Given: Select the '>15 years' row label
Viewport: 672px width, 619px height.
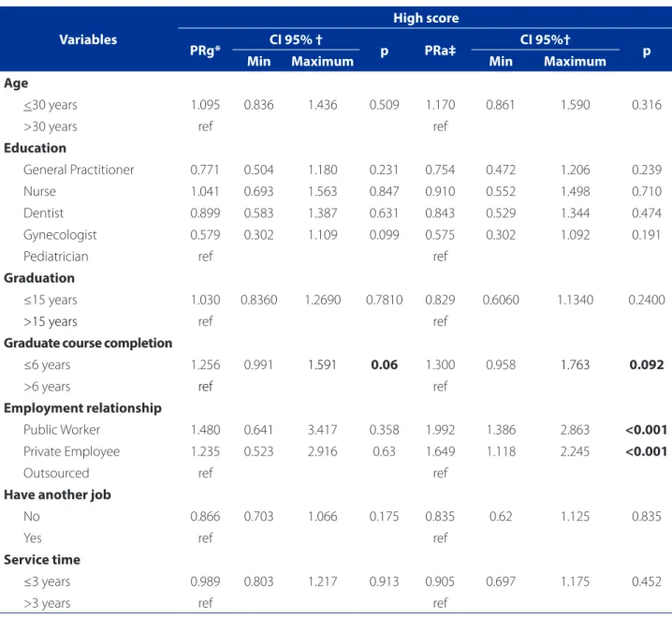Looking at the screenshot, I should (x=51, y=321).
